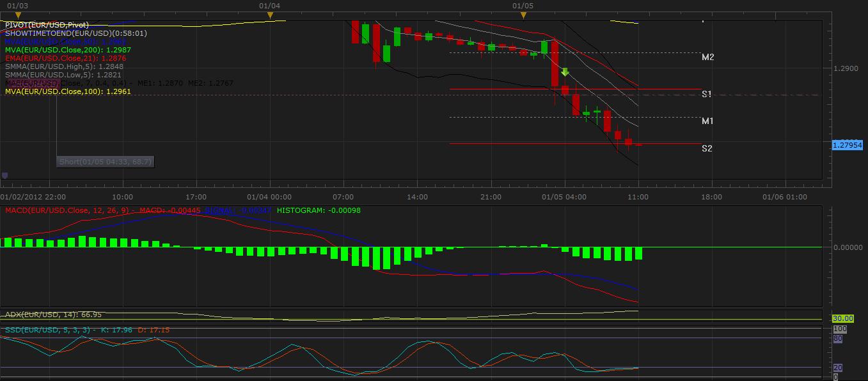
Task: Select the MVA Close,100 yellow indicator label
Action: tap(68, 91)
